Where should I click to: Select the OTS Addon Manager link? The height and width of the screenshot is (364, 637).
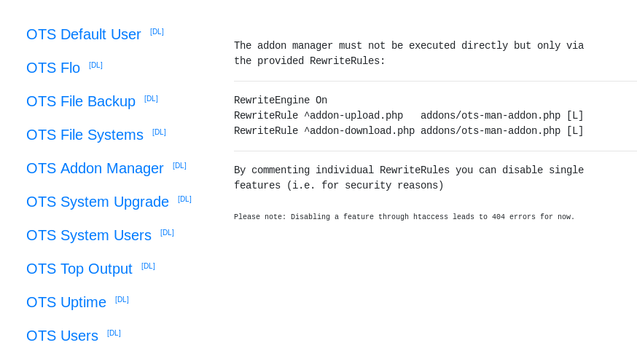coord(95,168)
